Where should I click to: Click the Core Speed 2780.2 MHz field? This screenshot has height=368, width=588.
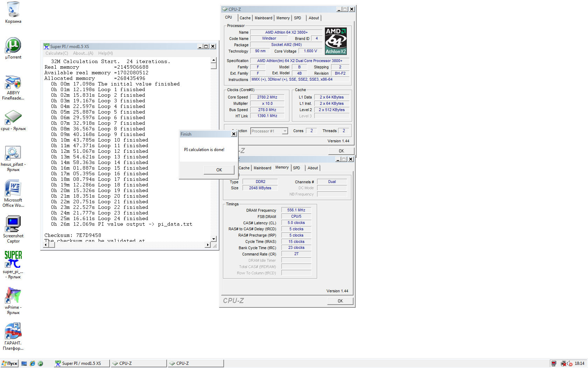coord(267,97)
